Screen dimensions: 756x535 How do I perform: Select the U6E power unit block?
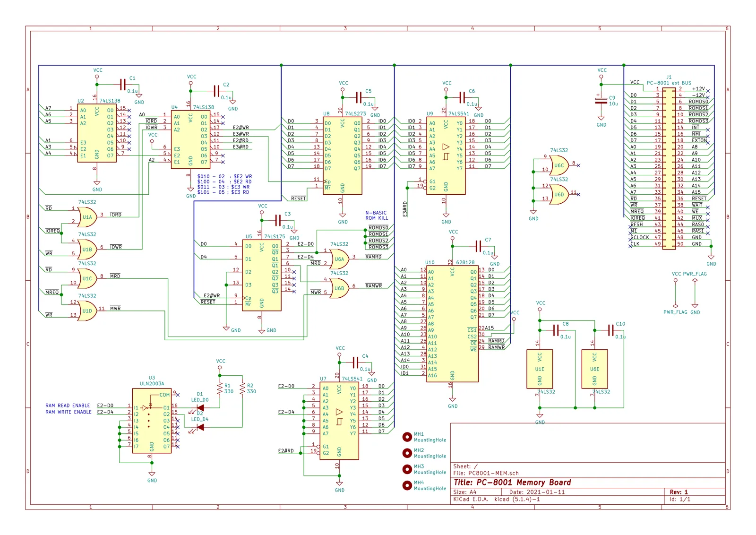point(594,369)
